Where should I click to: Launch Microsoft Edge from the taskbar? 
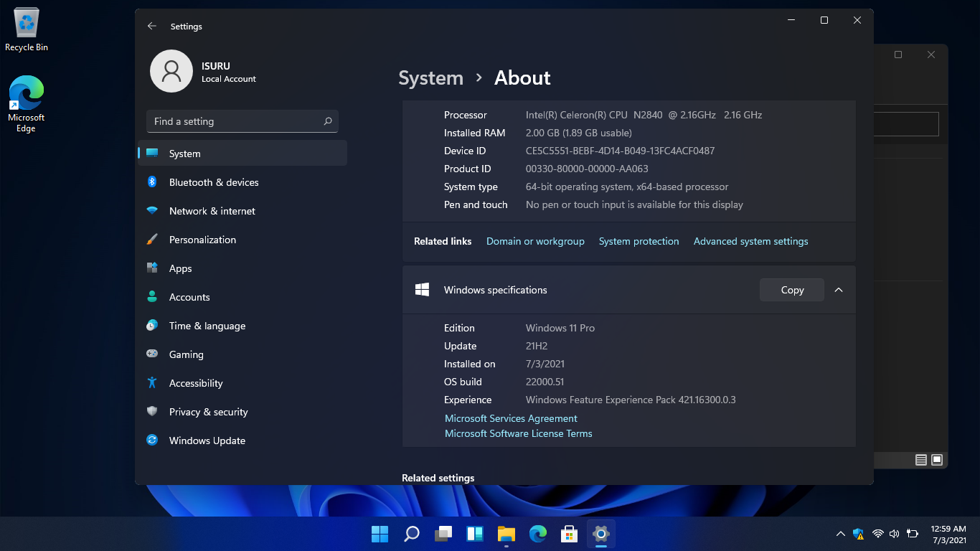(x=538, y=534)
